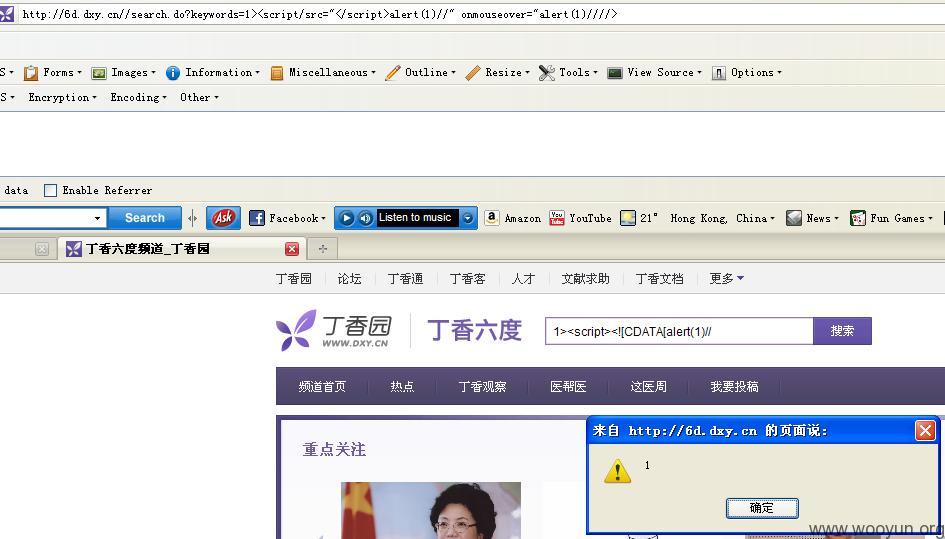Click the YouTube icon
Image resolution: width=945 pixels, height=539 pixels.
point(557,218)
